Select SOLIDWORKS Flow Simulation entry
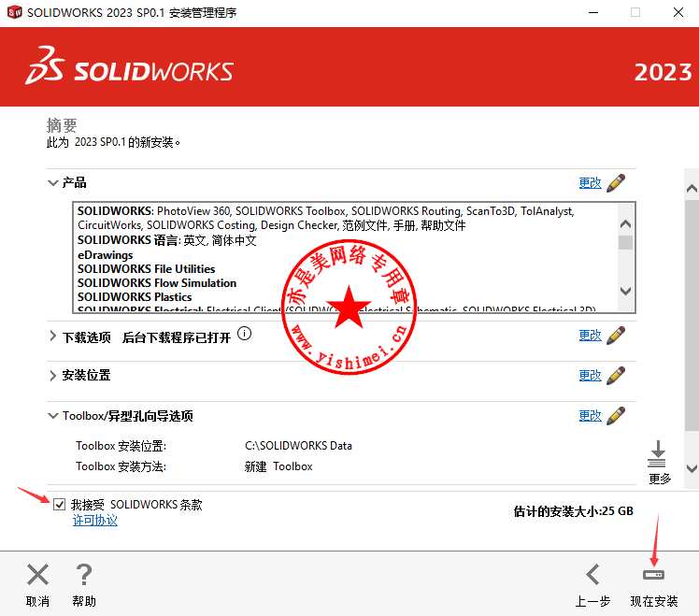 coord(157,283)
